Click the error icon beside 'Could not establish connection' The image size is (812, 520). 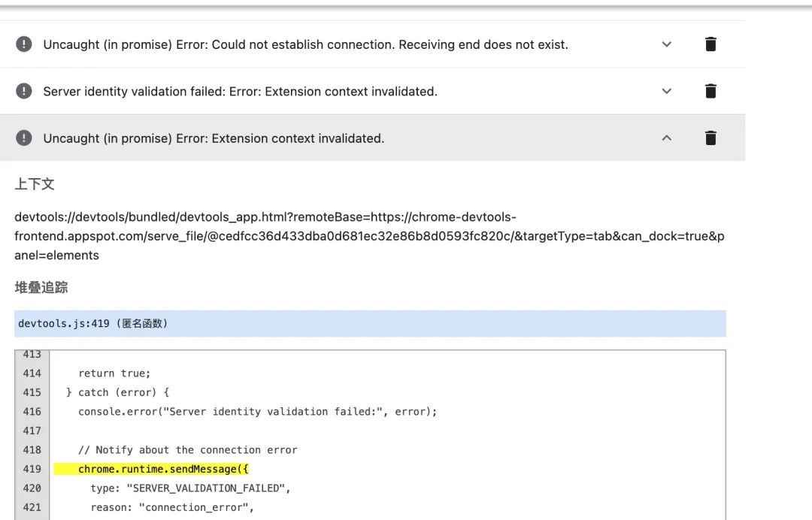pos(24,44)
